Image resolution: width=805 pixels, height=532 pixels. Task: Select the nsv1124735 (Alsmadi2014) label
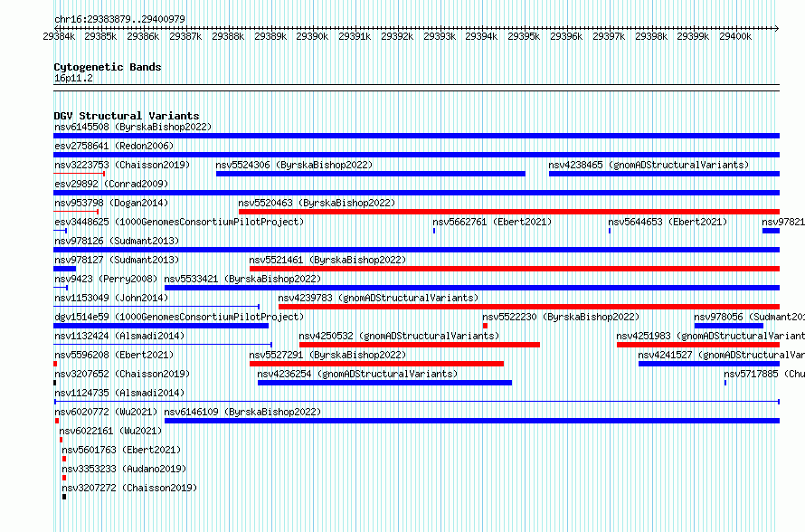click(x=119, y=393)
